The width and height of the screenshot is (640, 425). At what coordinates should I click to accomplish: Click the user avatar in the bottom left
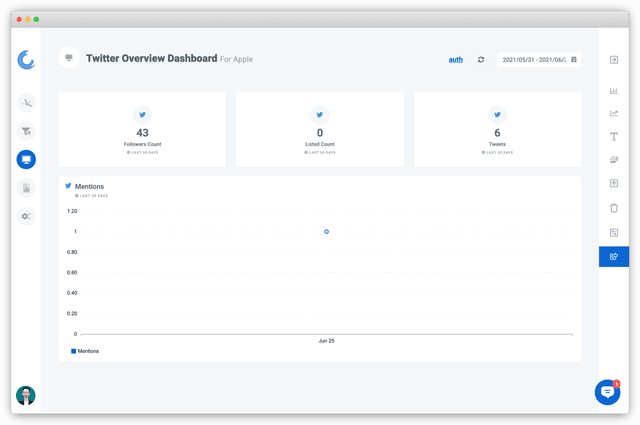coord(26,395)
